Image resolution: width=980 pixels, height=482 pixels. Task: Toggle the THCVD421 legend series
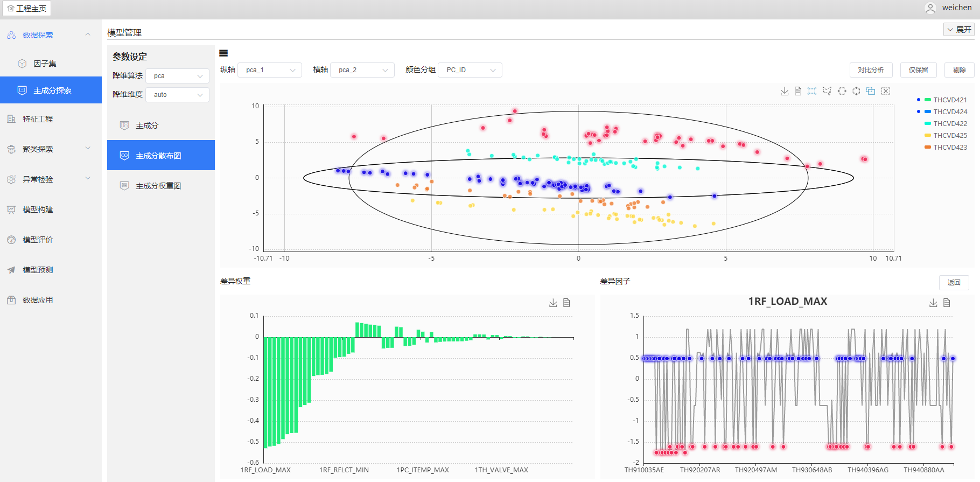point(949,100)
